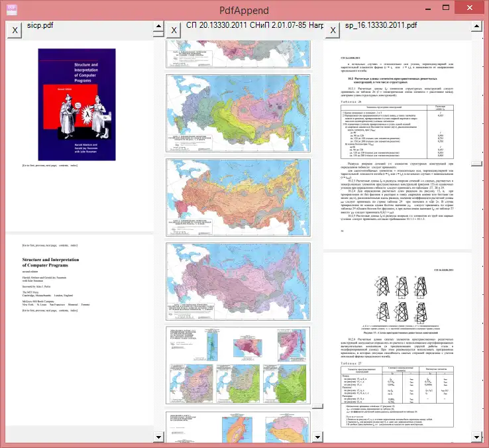Close sp_16.13330.2011.pdf using its X button
The height and width of the screenshot is (448, 489).
click(x=333, y=30)
